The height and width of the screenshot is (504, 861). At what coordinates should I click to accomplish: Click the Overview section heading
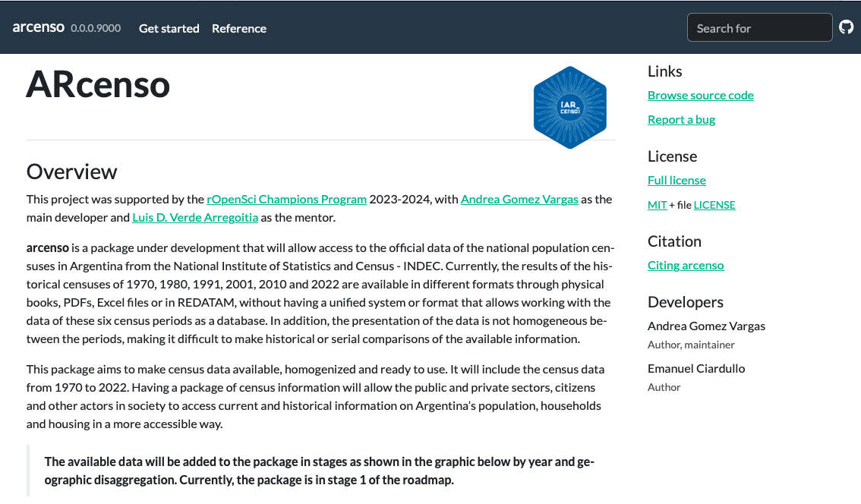coord(72,172)
